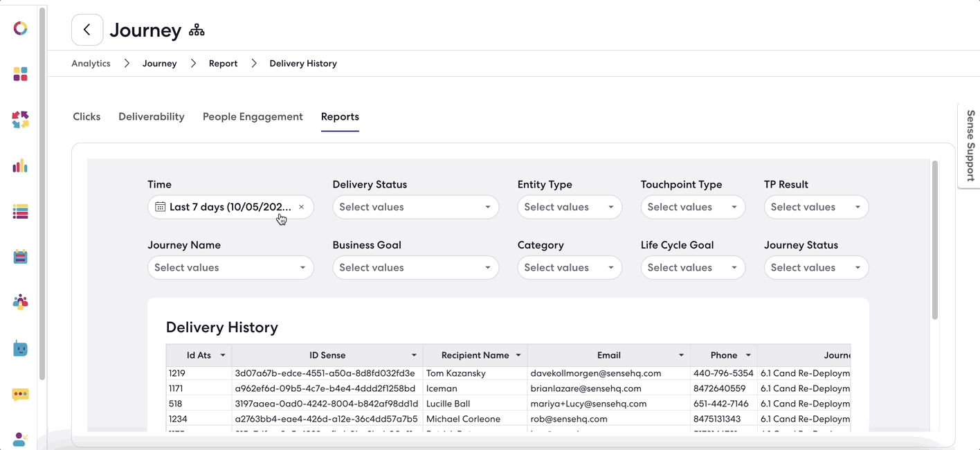
Task: Click Id Ats value 1219
Action: click(177, 373)
